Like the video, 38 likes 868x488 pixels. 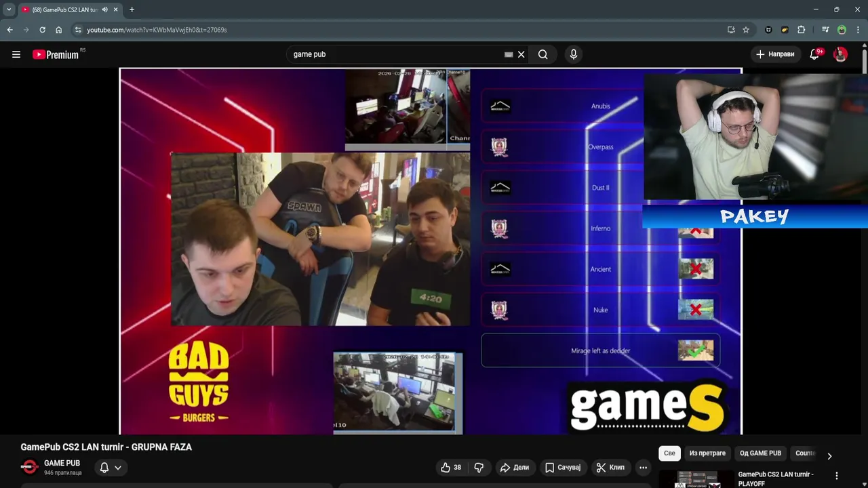coord(450,468)
